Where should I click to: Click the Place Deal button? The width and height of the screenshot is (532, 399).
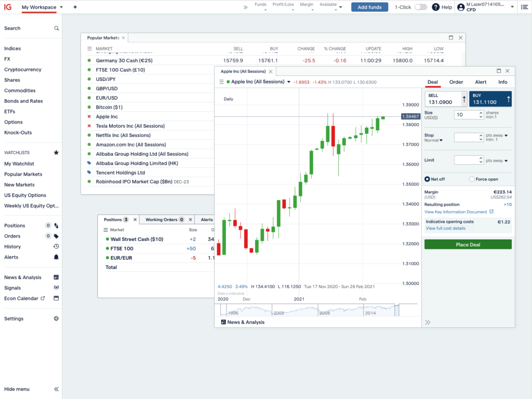tap(468, 245)
